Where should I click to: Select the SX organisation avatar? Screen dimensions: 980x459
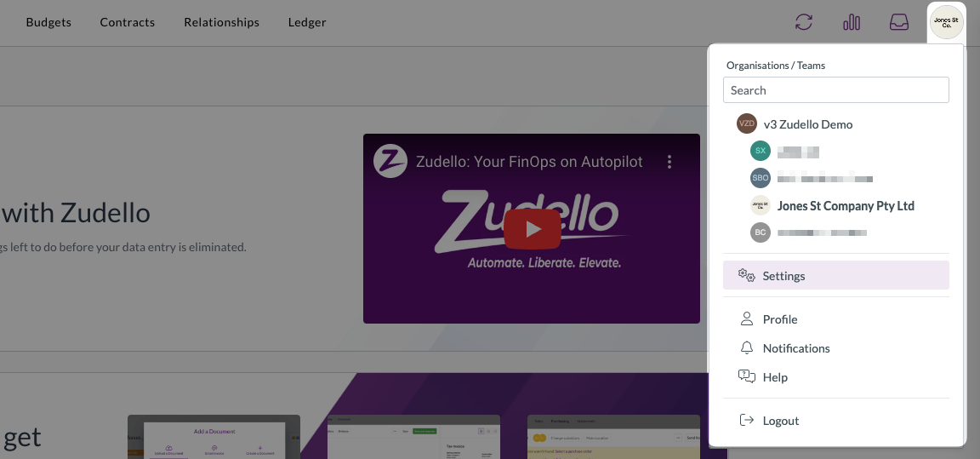click(760, 151)
